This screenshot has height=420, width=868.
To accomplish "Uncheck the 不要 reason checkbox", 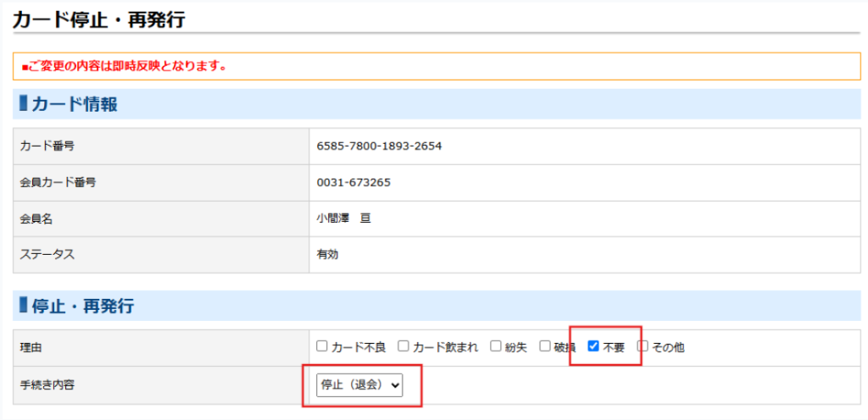I will (x=593, y=346).
